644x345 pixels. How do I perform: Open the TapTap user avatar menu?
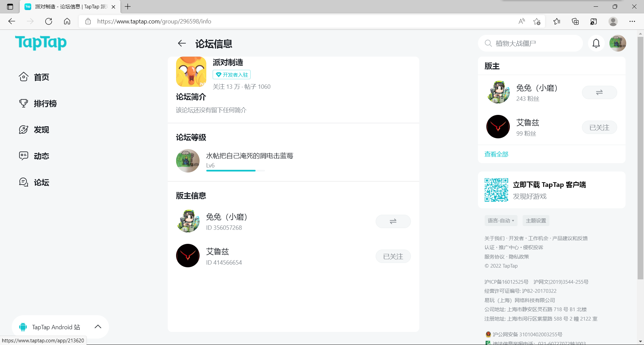618,43
